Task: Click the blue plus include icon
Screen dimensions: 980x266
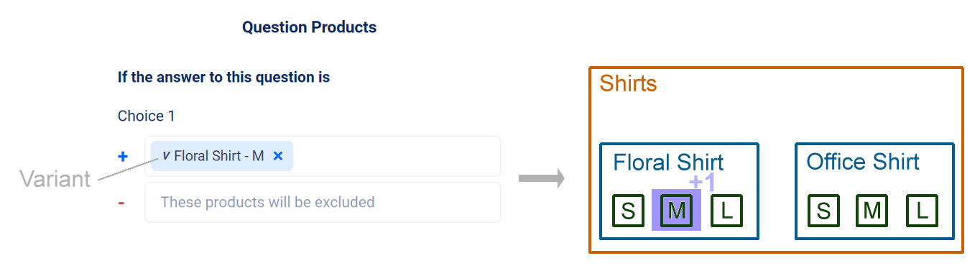Action: (123, 156)
